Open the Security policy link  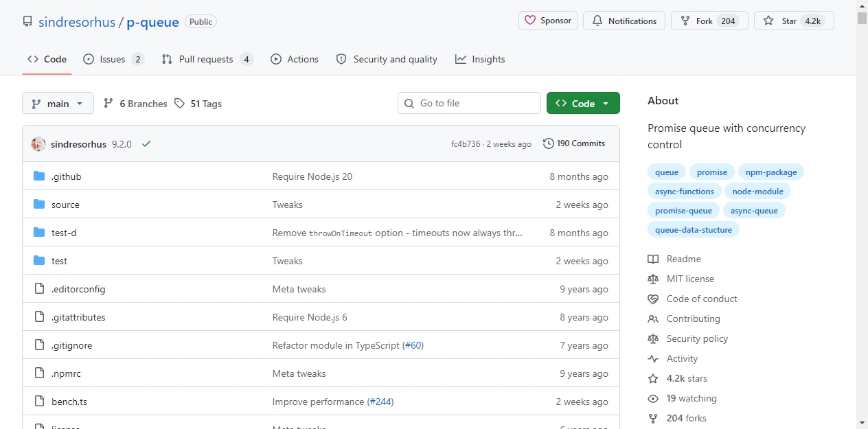(x=697, y=338)
